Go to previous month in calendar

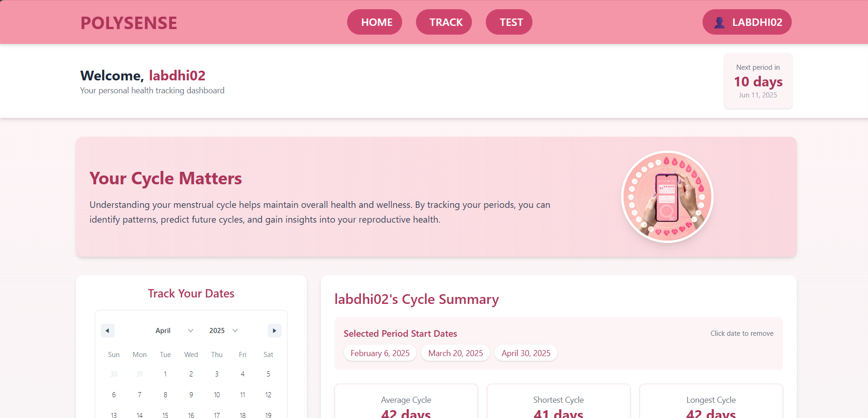(107, 331)
